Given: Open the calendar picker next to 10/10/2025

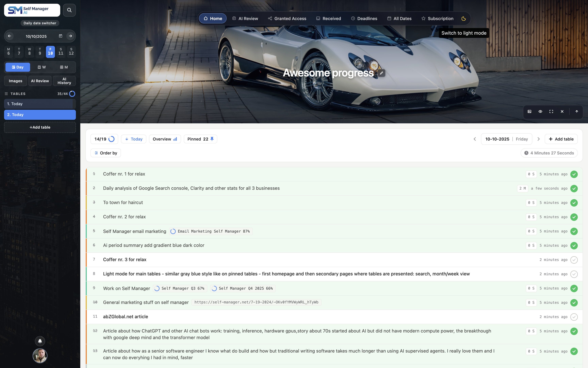Looking at the screenshot, I should (x=60, y=36).
